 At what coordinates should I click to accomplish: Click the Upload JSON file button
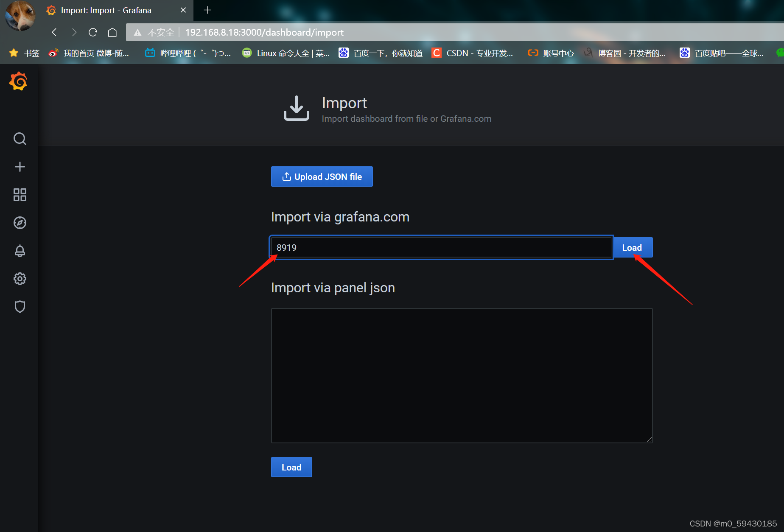[x=322, y=176]
